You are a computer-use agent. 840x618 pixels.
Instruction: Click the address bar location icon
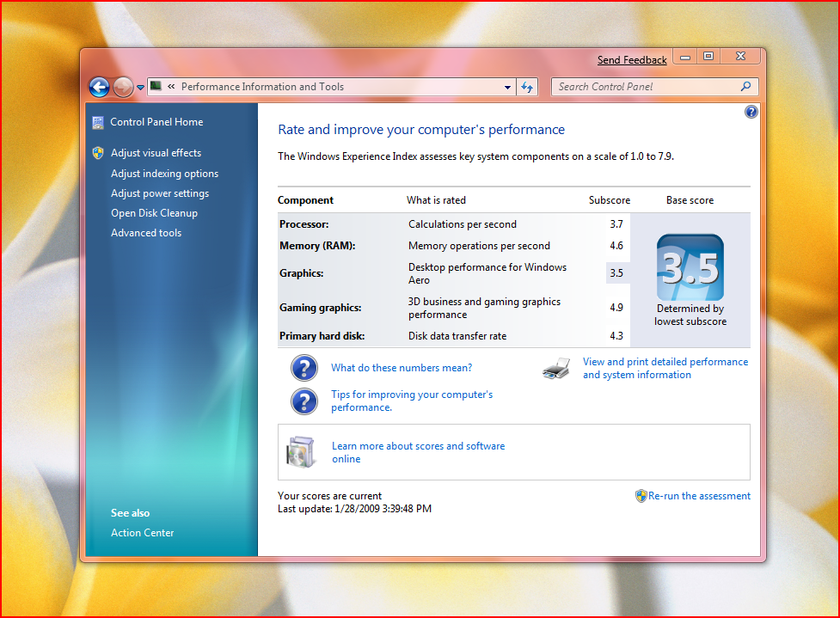click(x=156, y=86)
